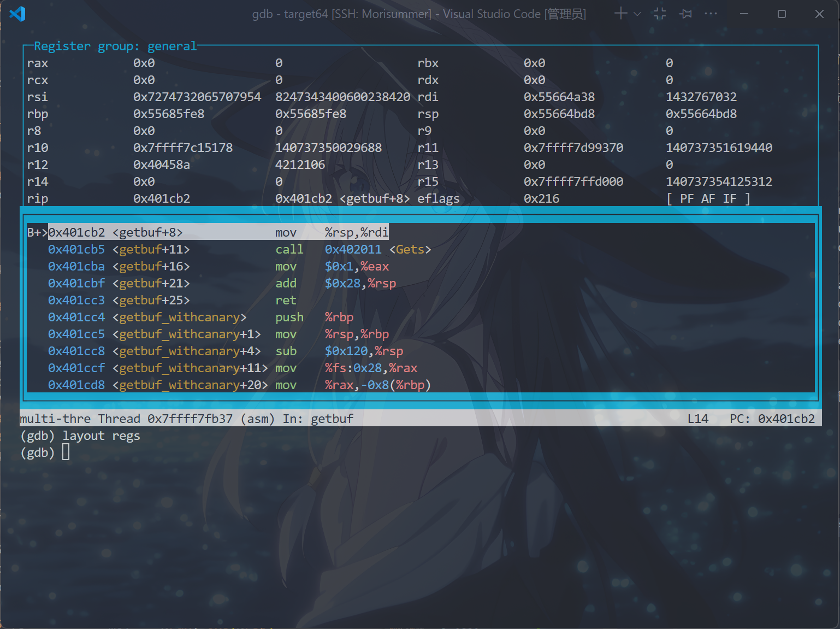
Task: Click the eflags register flags value
Action: pyautogui.click(x=708, y=198)
